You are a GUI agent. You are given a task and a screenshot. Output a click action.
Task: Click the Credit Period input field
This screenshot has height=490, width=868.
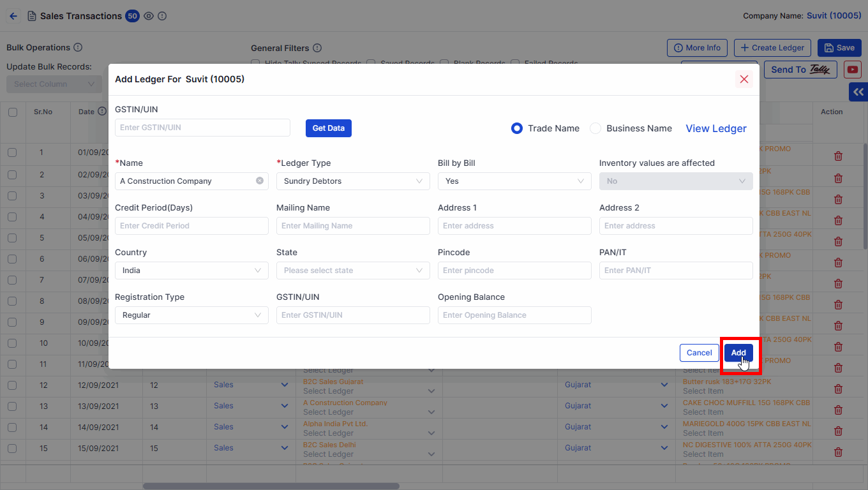tap(191, 226)
